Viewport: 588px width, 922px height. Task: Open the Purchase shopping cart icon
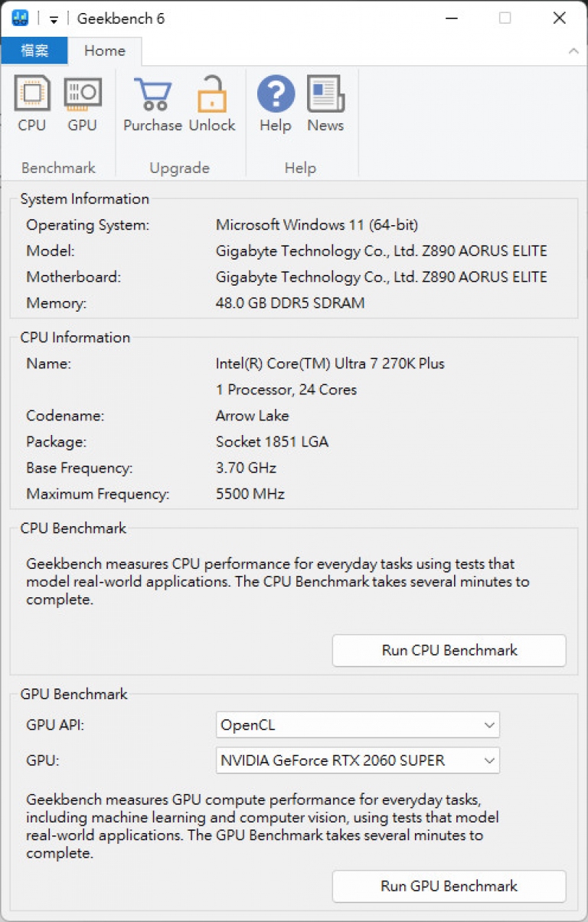[x=152, y=94]
